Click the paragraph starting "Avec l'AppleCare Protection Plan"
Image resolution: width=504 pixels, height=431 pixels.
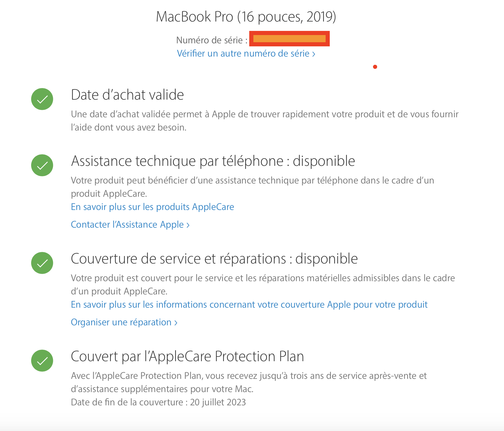pos(249,382)
